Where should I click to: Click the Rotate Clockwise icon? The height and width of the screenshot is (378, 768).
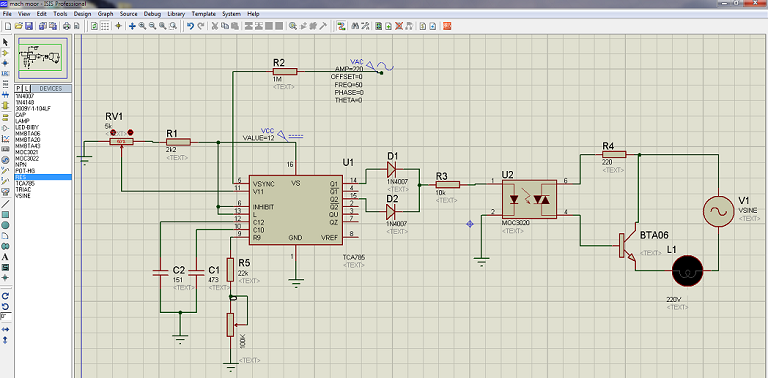tap(5, 296)
